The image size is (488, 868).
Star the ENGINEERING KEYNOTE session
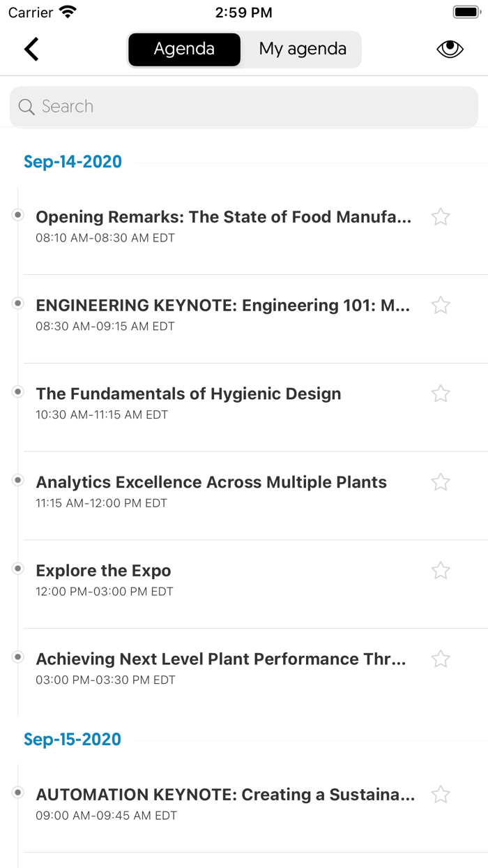tap(441, 305)
